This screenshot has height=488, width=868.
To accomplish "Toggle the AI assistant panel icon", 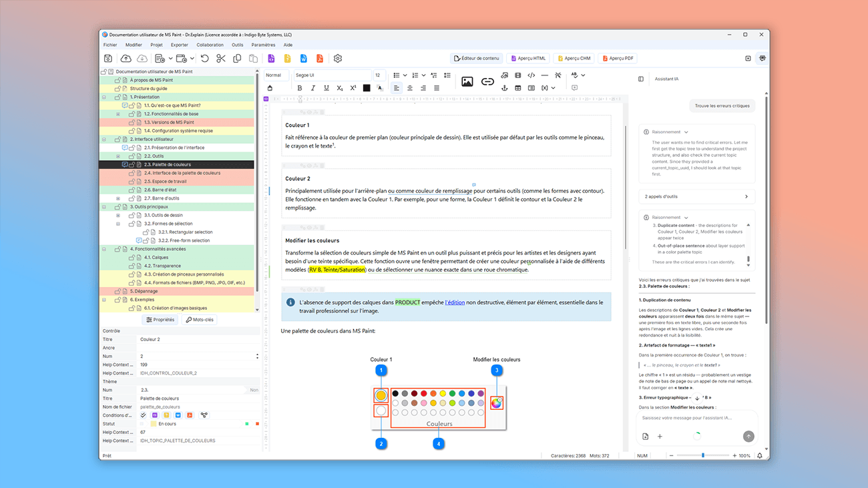I will pyautogui.click(x=762, y=59).
